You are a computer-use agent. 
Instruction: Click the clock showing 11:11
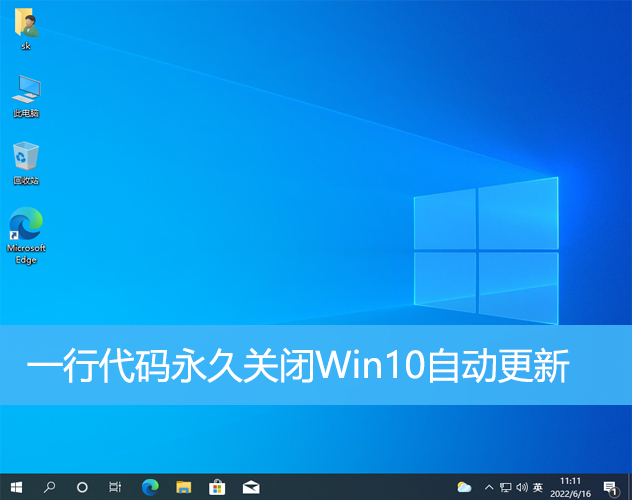tap(571, 487)
